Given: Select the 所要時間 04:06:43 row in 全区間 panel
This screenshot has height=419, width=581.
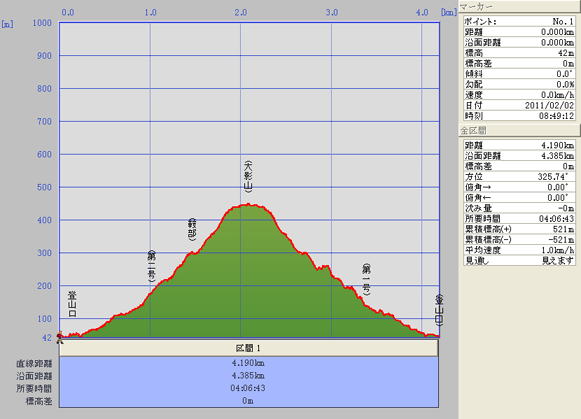Looking at the screenshot, I should tap(519, 219).
